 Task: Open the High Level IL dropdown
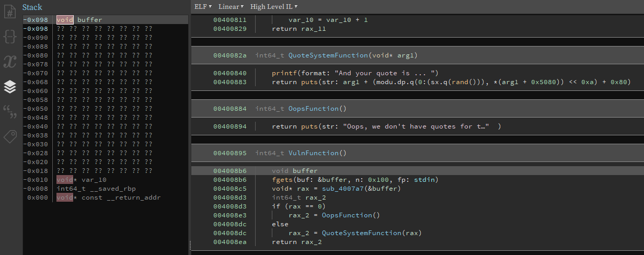coord(273,7)
